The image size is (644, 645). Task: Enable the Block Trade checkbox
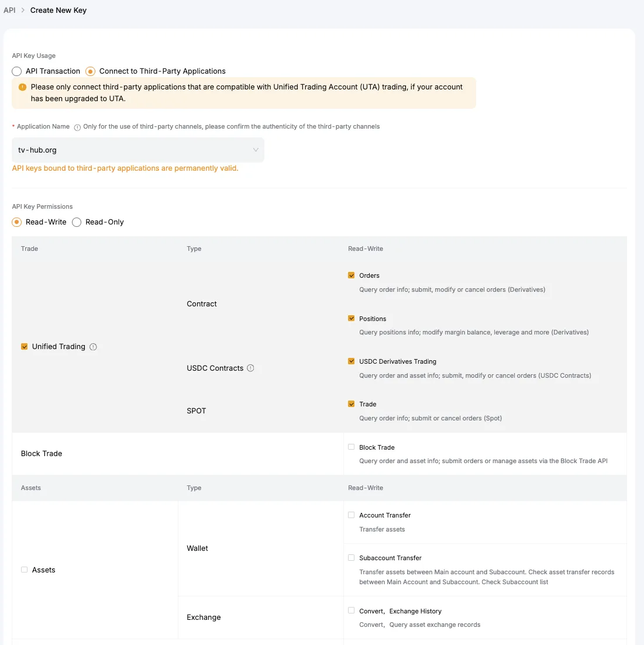(351, 447)
